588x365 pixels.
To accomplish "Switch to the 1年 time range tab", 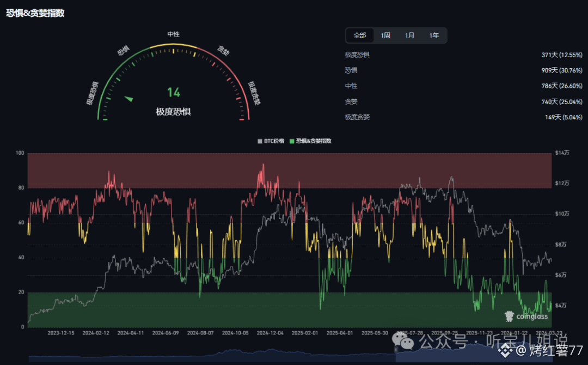I will click(434, 35).
